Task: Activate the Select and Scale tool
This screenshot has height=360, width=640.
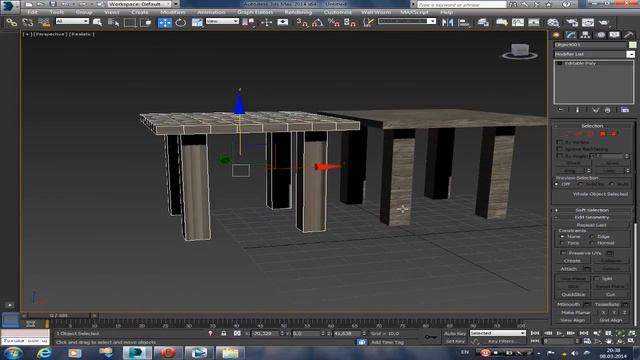Action: [197, 22]
